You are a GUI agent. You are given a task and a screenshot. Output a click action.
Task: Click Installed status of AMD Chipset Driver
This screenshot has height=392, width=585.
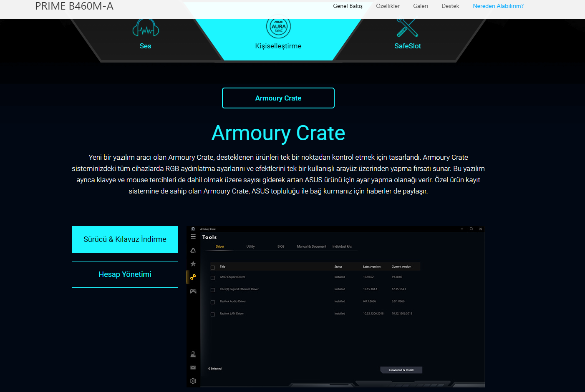340,277
